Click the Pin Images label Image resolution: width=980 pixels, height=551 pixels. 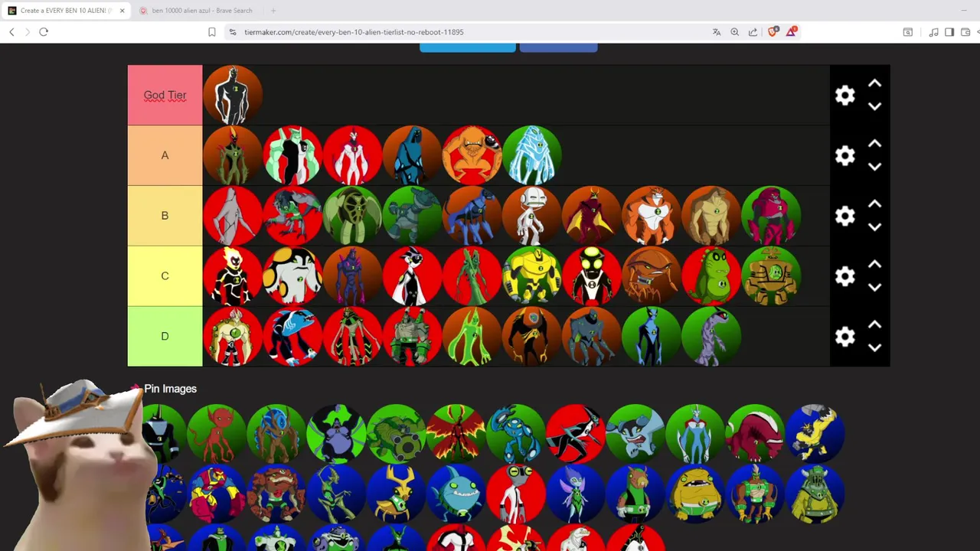170,389
